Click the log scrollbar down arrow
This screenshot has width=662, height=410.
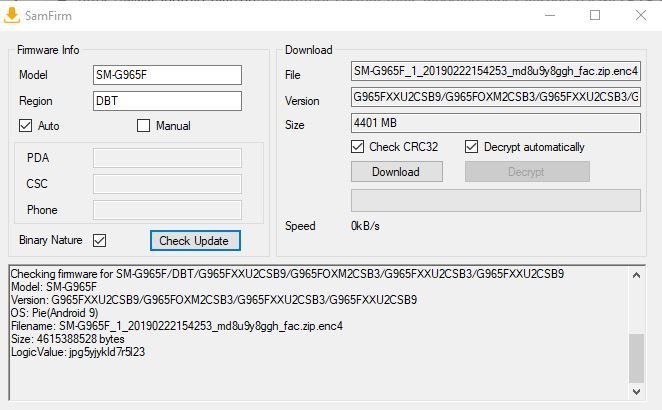(636, 391)
